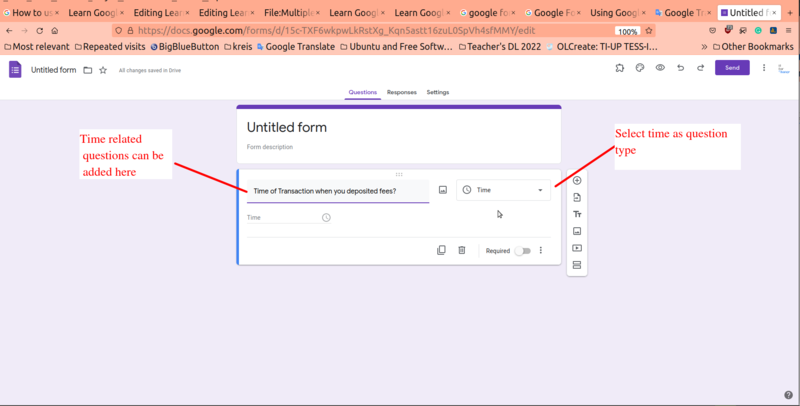This screenshot has height=406, width=800.
Task: Open the form more options menu
Action: click(x=764, y=68)
